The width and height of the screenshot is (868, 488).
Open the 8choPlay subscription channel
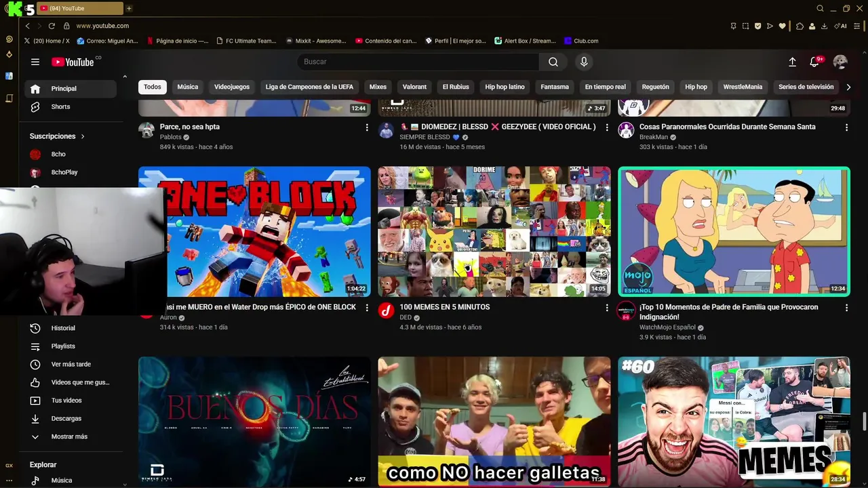71,173
